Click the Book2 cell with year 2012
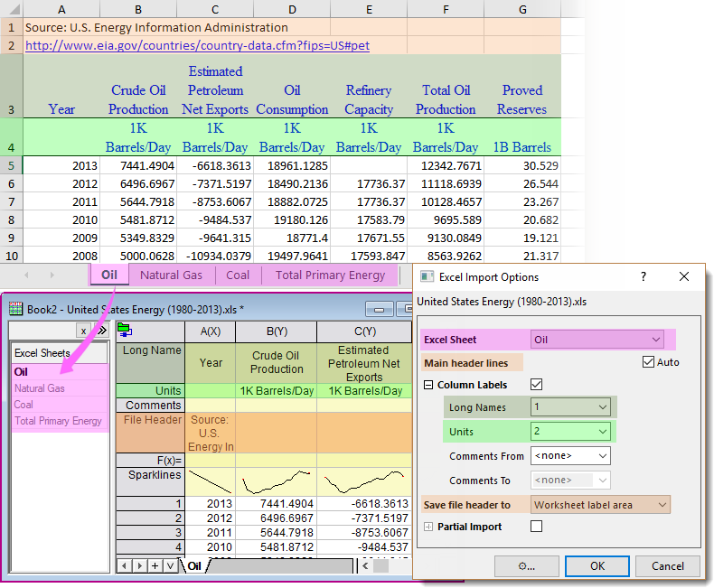 tap(211, 518)
